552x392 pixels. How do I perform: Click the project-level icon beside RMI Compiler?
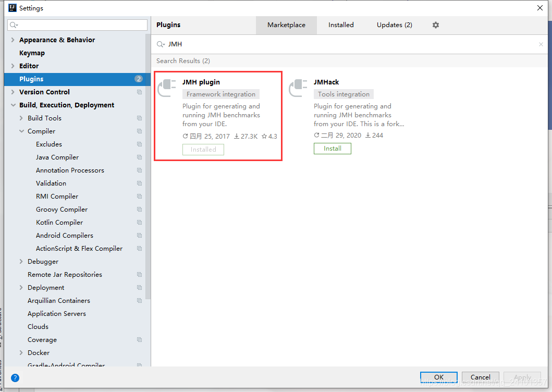pyautogui.click(x=139, y=196)
